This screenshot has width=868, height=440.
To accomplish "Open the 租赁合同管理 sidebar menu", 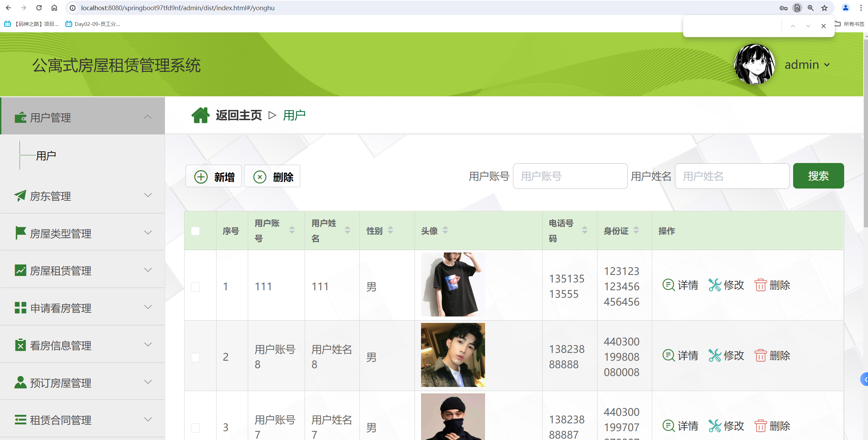I will point(61,420).
